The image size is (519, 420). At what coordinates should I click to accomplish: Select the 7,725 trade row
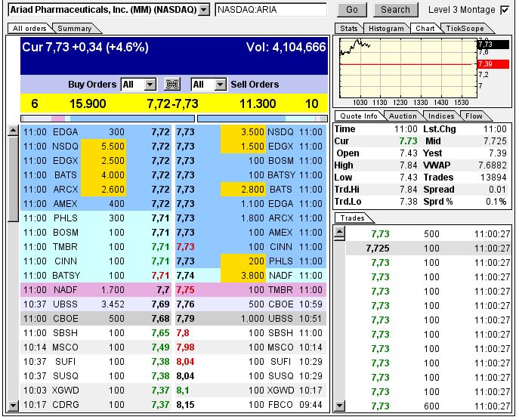(x=428, y=249)
